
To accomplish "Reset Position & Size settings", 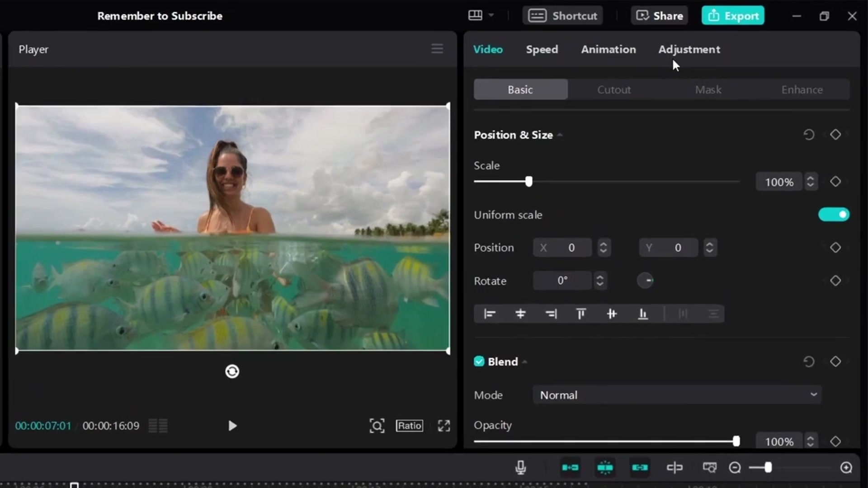I will [x=808, y=135].
